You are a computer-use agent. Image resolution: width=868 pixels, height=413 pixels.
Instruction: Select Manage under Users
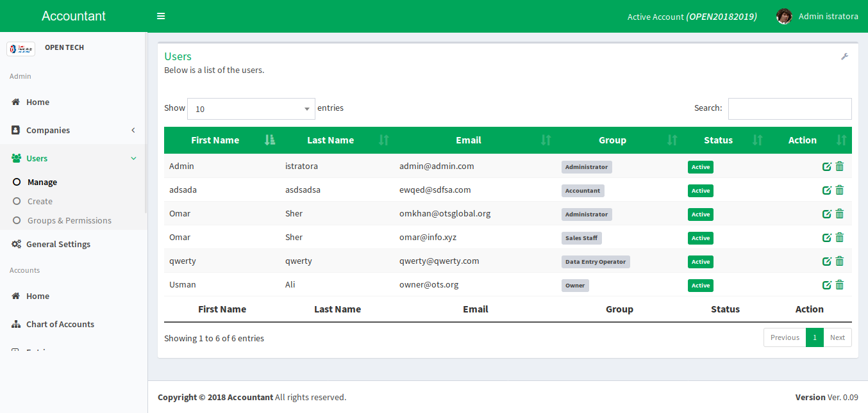pos(42,182)
